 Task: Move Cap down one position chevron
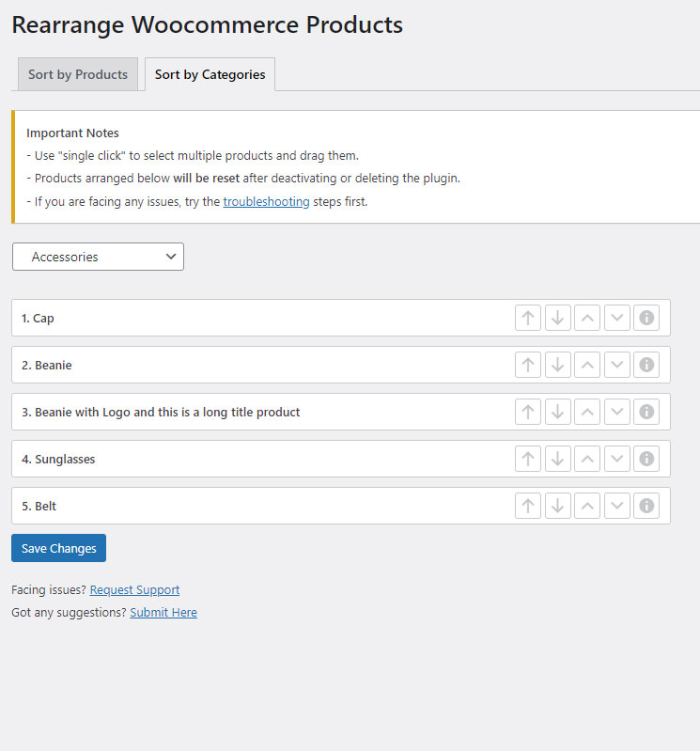pos(616,318)
